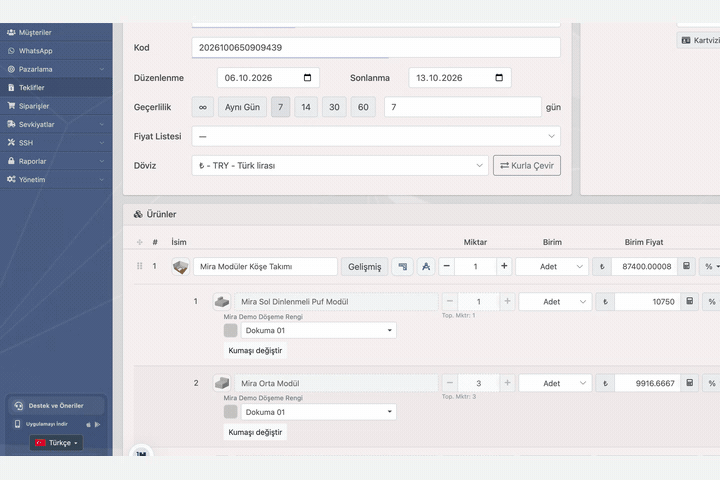
Task: Click drag handle of Mira Modüler Köşe Takımı row
Action: 140,266
